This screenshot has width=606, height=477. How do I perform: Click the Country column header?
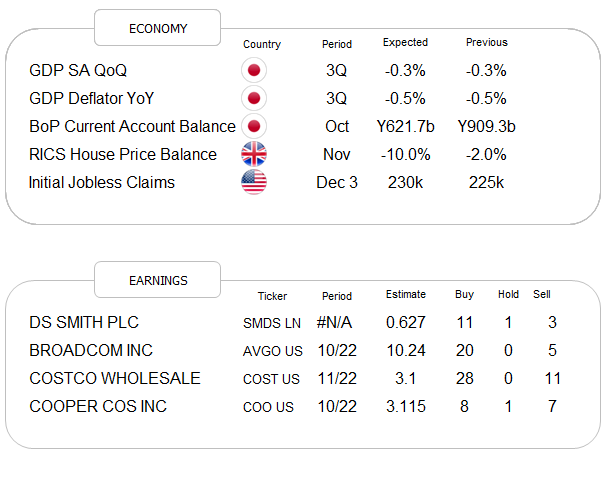click(262, 44)
